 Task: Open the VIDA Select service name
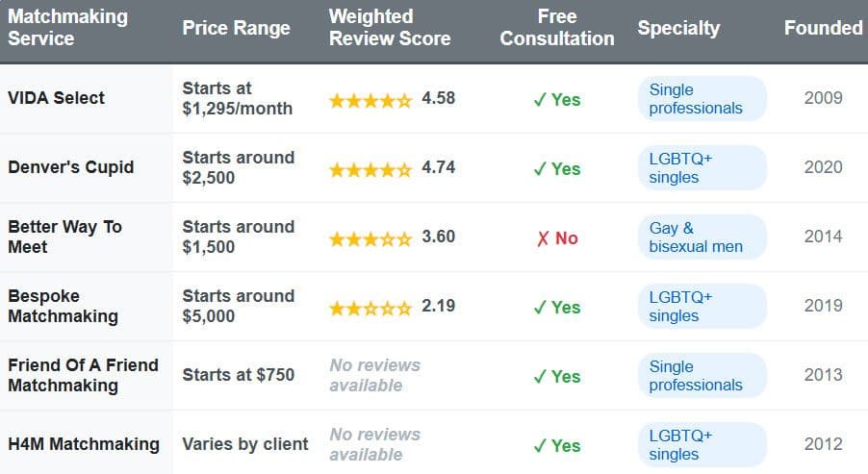(56, 97)
